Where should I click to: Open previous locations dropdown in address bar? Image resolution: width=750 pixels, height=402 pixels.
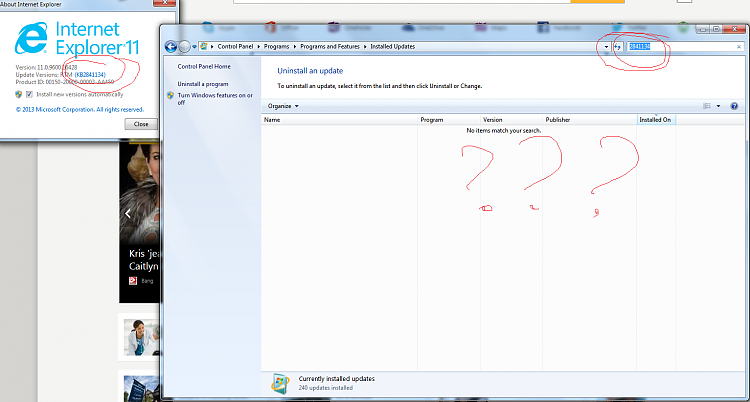[x=607, y=47]
